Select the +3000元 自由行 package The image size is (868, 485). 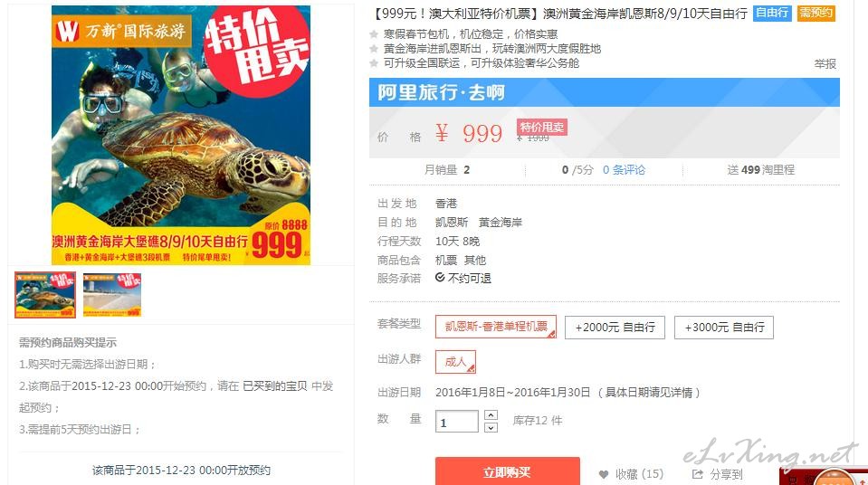coord(724,328)
